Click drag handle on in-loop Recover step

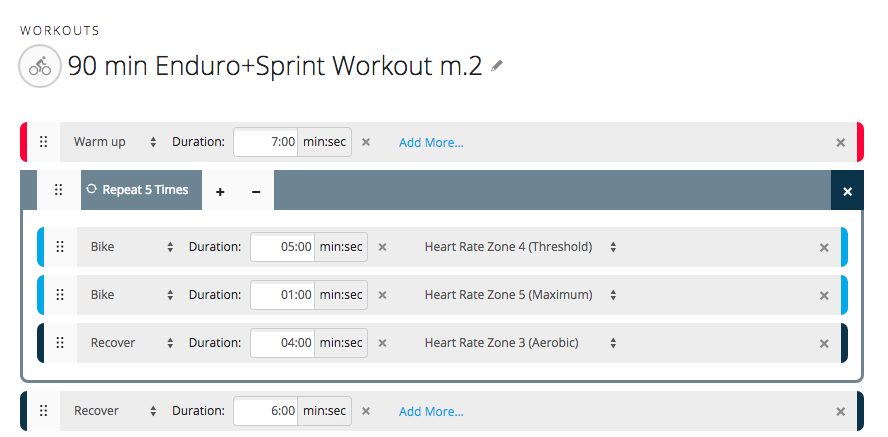click(60, 343)
